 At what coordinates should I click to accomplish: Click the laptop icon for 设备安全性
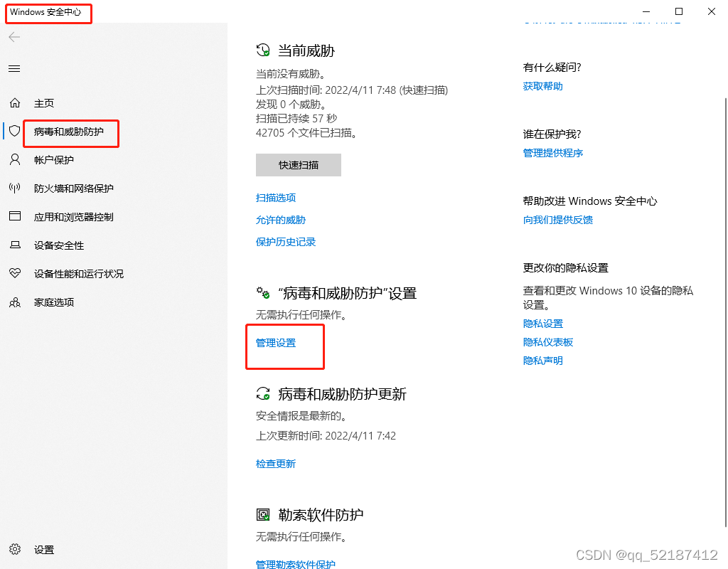coord(15,245)
